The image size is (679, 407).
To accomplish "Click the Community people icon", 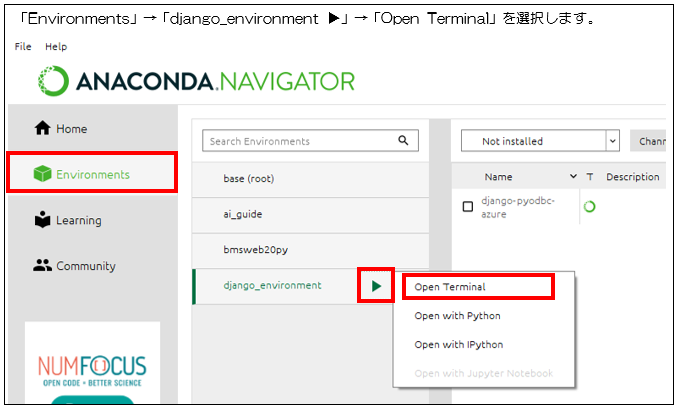I will pos(42,266).
